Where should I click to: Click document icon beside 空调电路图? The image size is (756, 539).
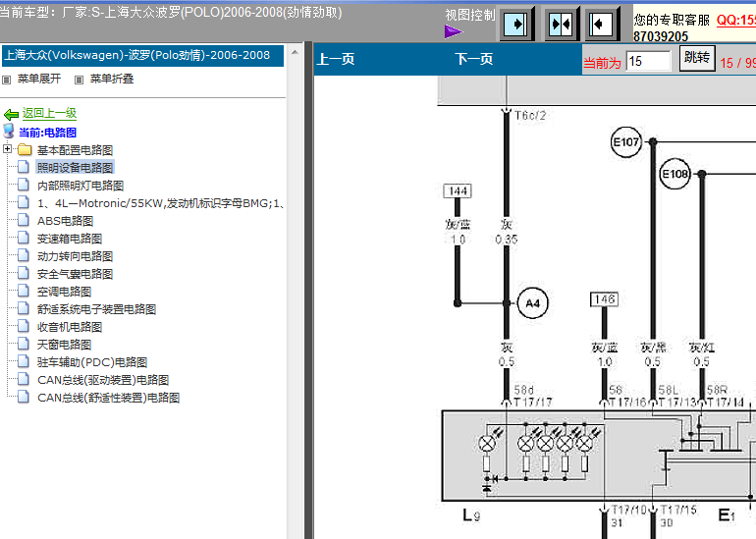click(x=24, y=291)
